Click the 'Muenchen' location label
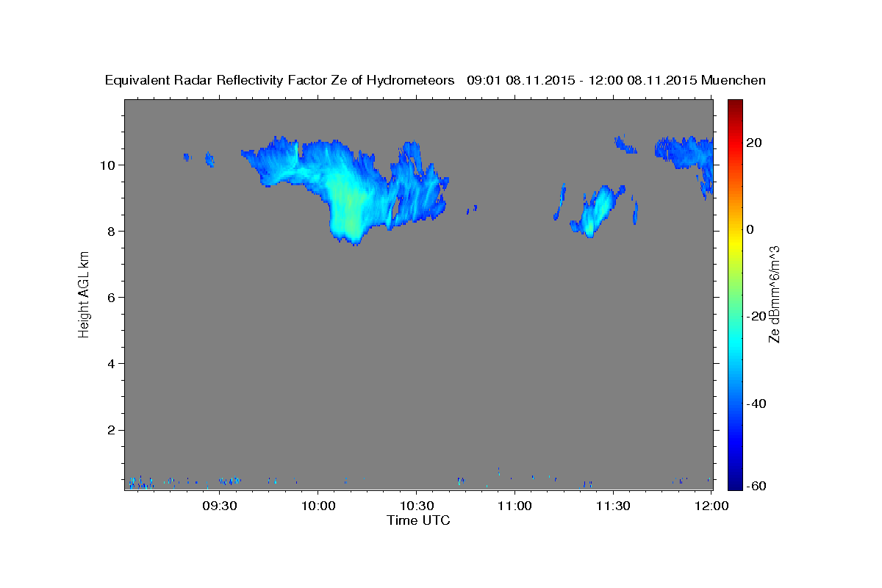This screenshot has width=882, height=588. [734, 81]
